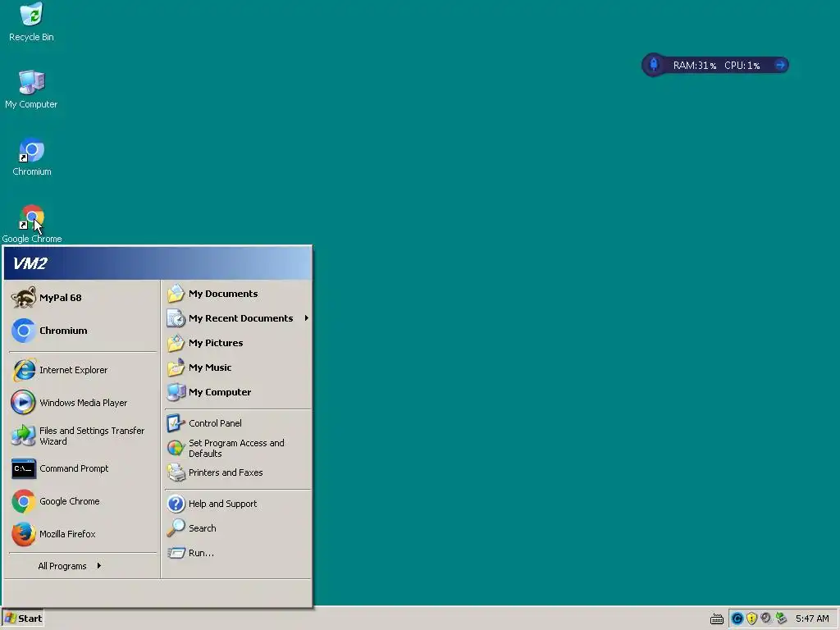
Task: Open My Computer from Start menu
Action: (237, 392)
